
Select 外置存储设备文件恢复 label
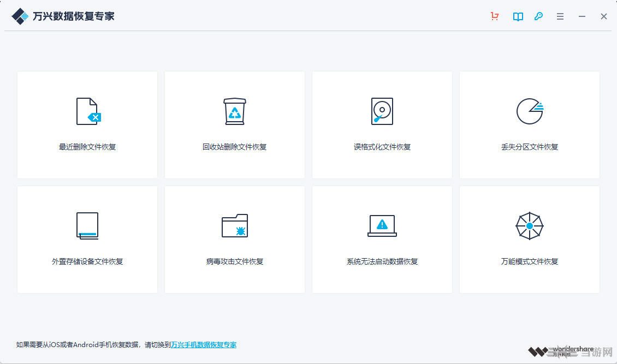coord(87,262)
